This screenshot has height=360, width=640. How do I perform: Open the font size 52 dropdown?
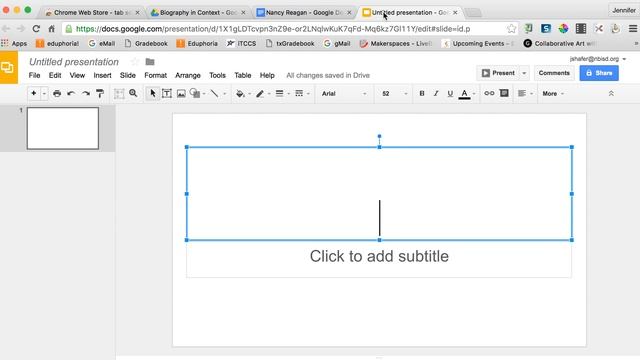point(394,93)
